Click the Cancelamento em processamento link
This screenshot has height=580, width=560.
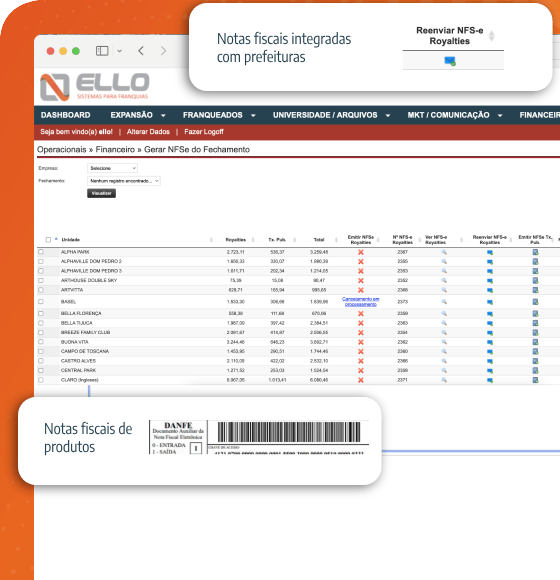[x=361, y=301]
